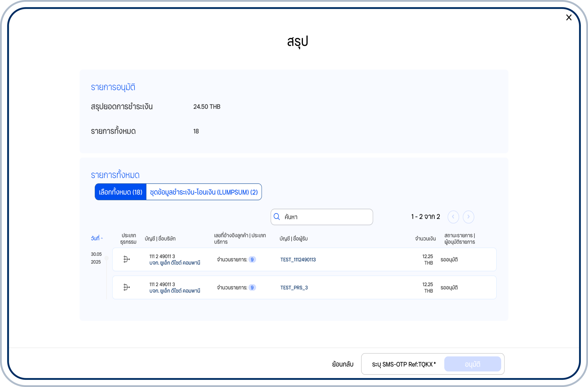This screenshot has height=387, width=588.
Task: Click the ค้นหา search field
Action: 327,217
